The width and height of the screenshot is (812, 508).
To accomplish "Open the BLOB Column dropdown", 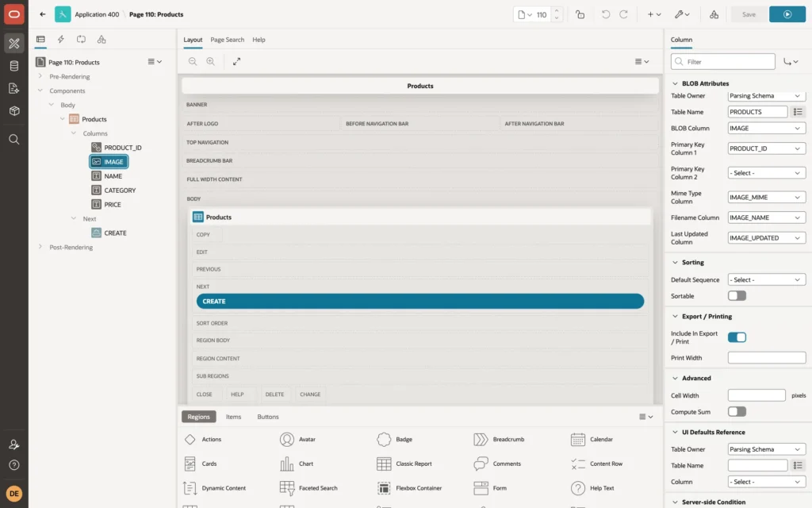I will [767, 128].
